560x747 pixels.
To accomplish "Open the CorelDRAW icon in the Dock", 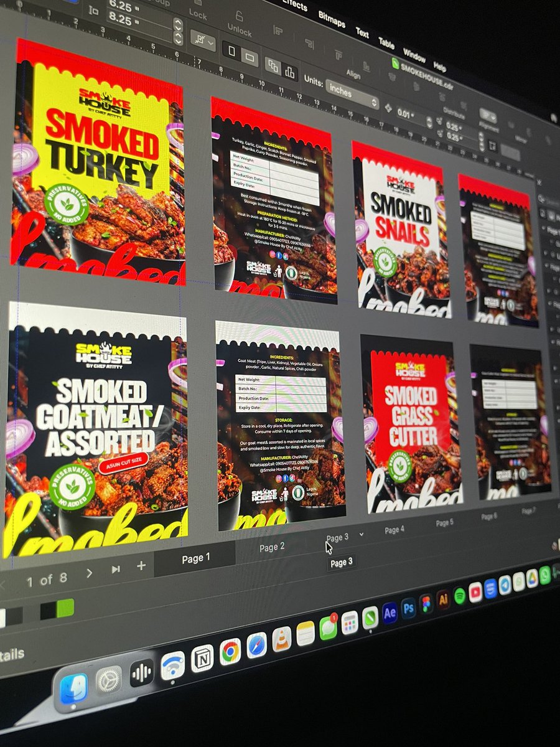I will (370, 618).
